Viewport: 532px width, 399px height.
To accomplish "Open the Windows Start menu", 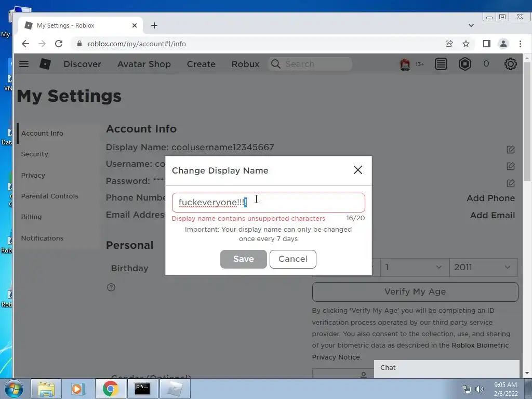I will (13, 389).
